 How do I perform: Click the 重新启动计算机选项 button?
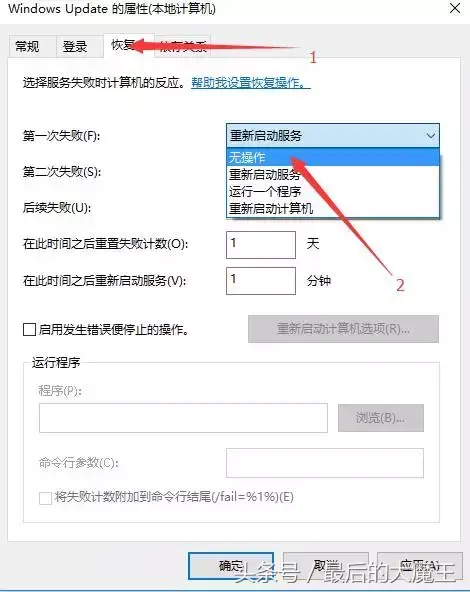coord(343,329)
